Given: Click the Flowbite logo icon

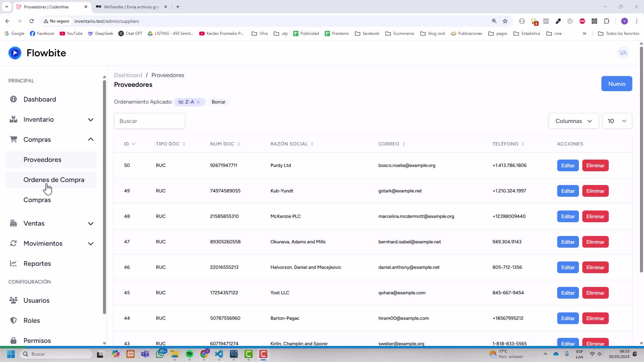Looking at the screenshot, I should pyautogui.click(x=15, y=53).
